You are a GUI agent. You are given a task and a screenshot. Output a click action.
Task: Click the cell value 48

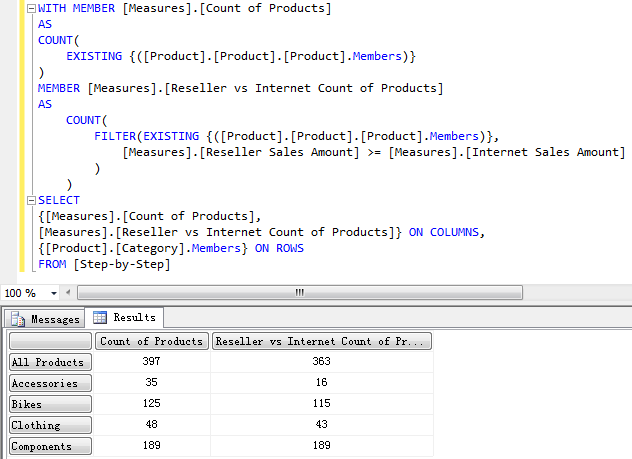[152, 424]
